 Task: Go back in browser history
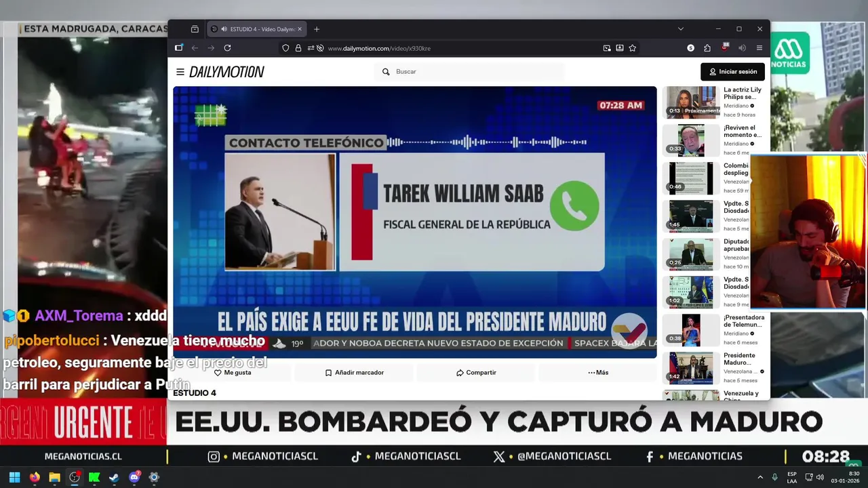coord(195,48)
